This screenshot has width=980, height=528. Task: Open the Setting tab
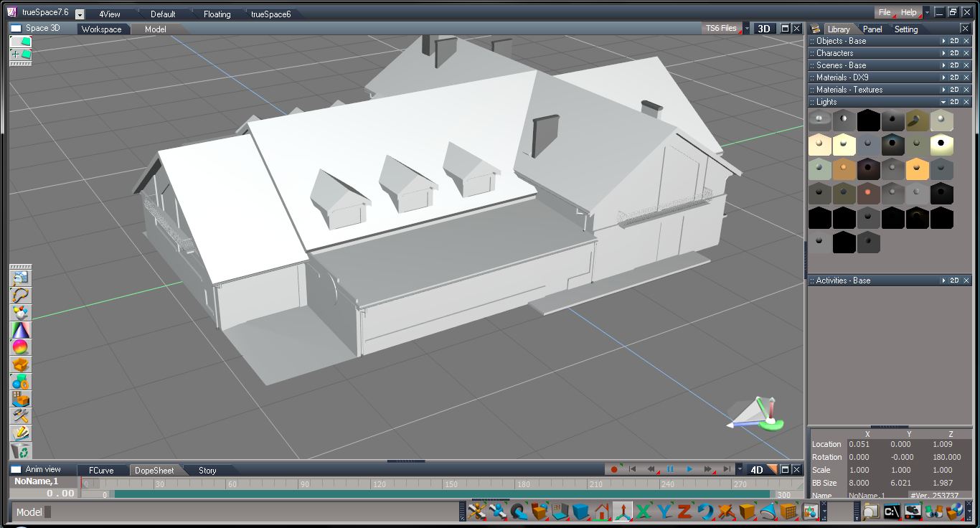point(906,29)
